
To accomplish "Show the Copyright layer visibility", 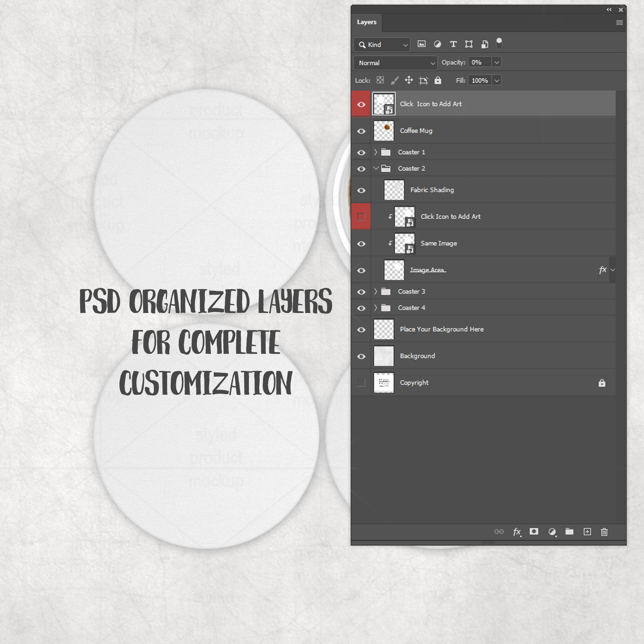I will tap(361, 383).
